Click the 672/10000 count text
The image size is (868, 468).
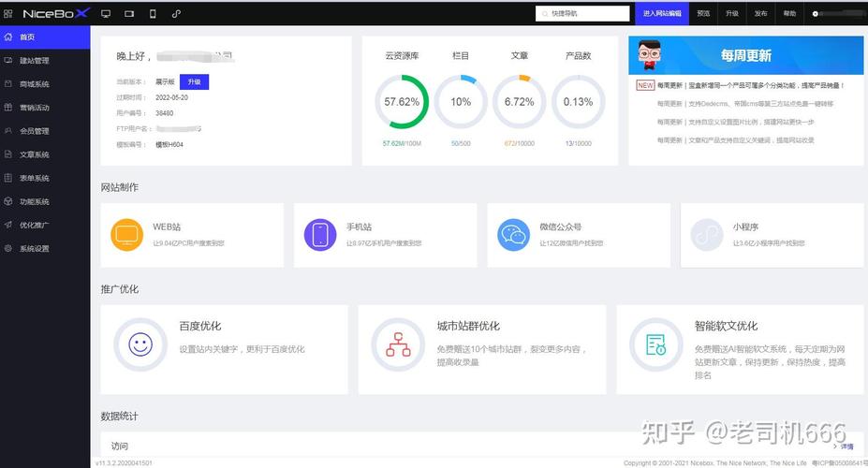[520, 143]
